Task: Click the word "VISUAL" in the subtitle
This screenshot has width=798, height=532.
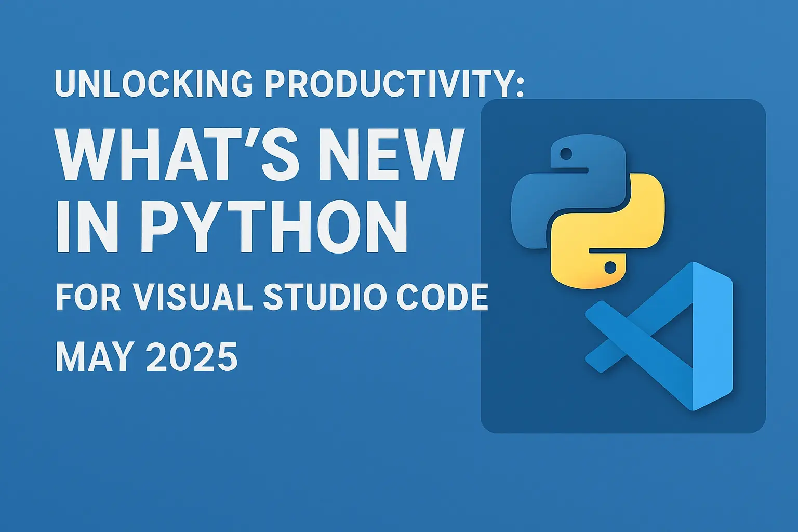Action: [x=193, y=297]
